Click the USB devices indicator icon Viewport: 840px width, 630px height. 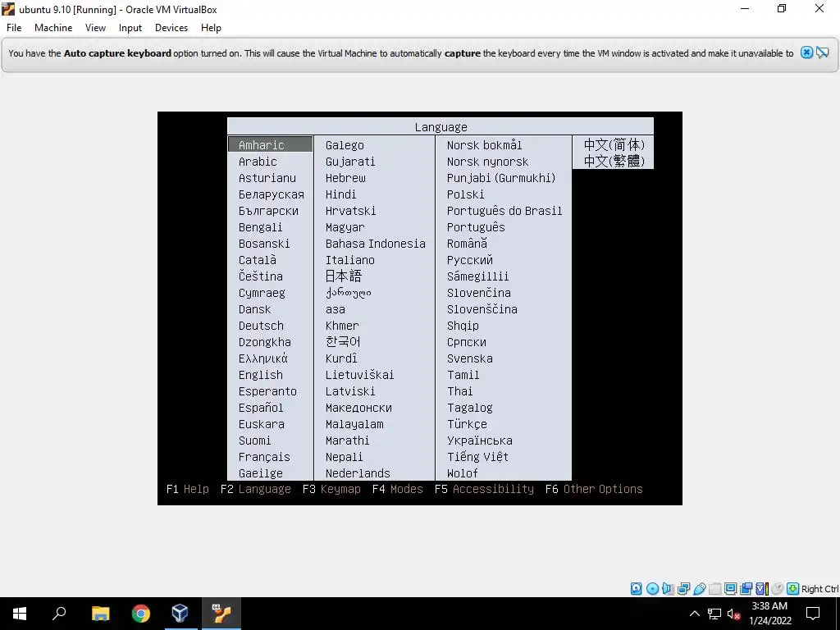[700, 589]
